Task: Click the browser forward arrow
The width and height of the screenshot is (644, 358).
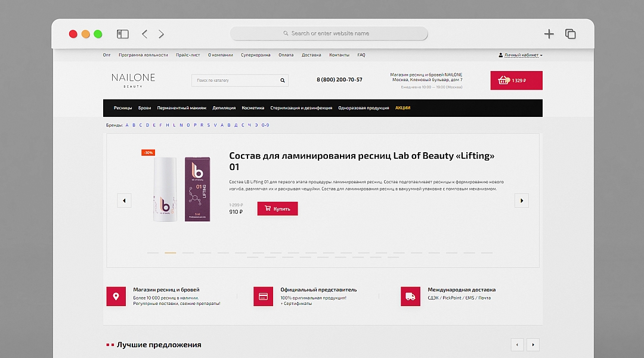Action: tap(162, 34)
